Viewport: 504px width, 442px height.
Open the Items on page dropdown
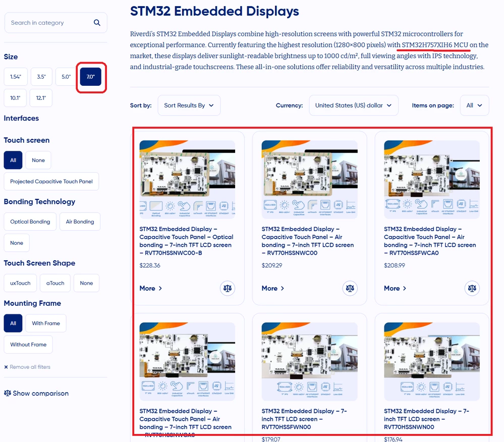pyautogui.click(x=474, y=105)
